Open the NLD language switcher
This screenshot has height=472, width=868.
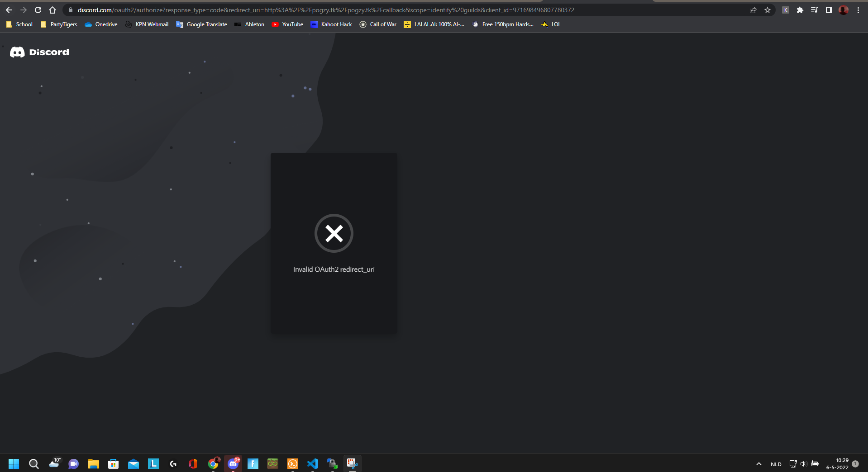click(x=776, y=464)
